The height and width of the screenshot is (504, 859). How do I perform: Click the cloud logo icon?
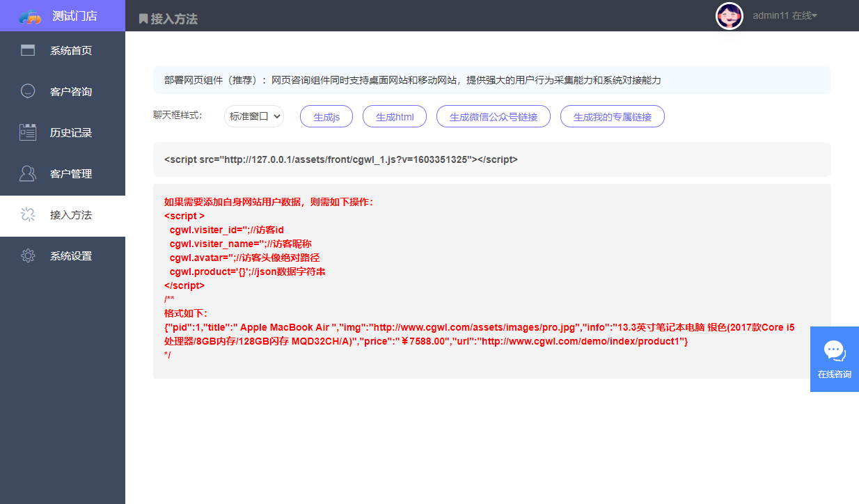point(30,16)
